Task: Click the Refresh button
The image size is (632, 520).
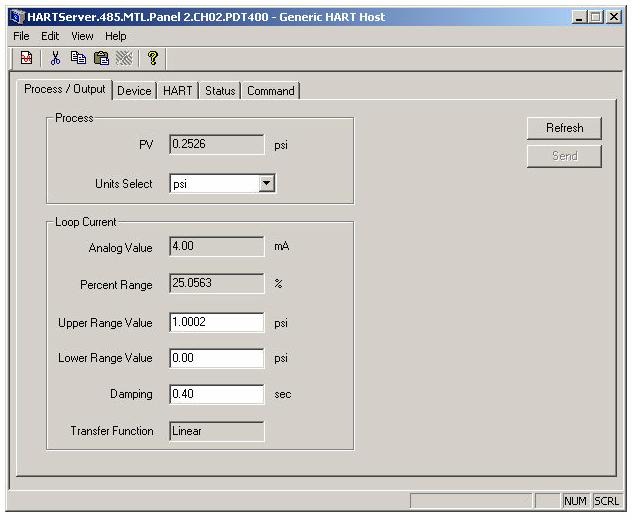Action: pos(564,128)
